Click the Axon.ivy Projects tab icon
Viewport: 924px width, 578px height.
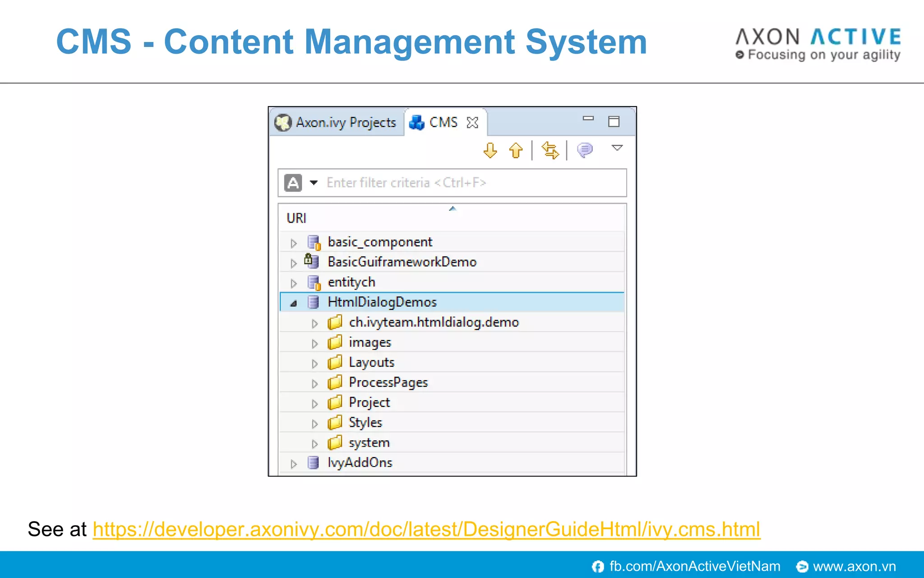pyautogui.click(x=283, y=122)
